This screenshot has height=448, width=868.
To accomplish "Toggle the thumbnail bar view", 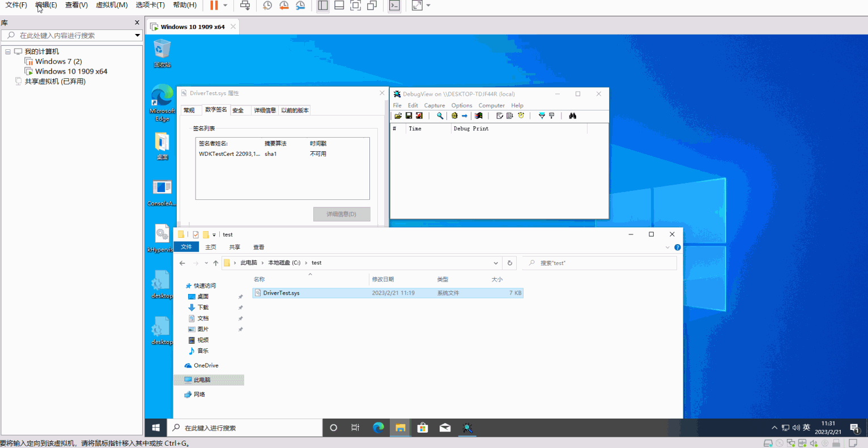I will [339, 5].
